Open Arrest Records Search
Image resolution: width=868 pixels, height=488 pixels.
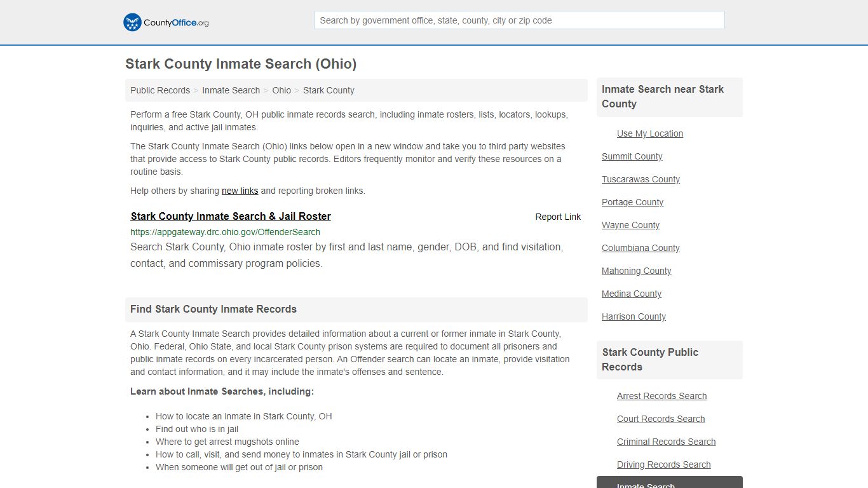661,396
